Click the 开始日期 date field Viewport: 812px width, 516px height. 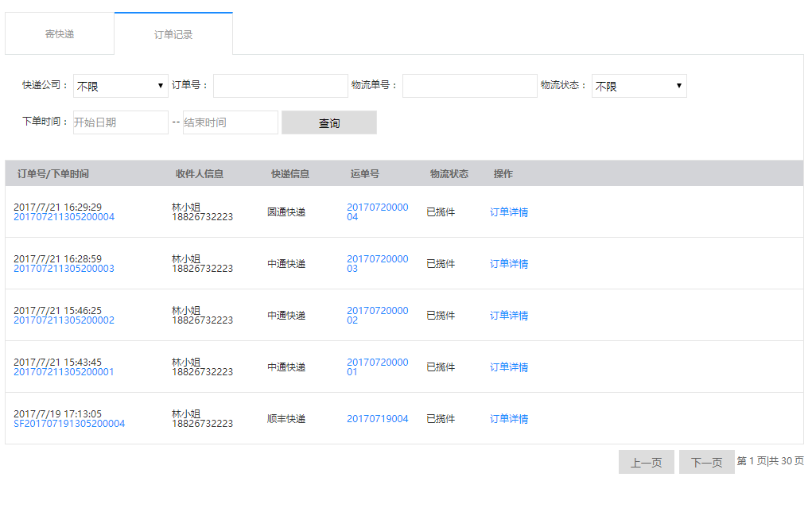(x=120, y=122)
